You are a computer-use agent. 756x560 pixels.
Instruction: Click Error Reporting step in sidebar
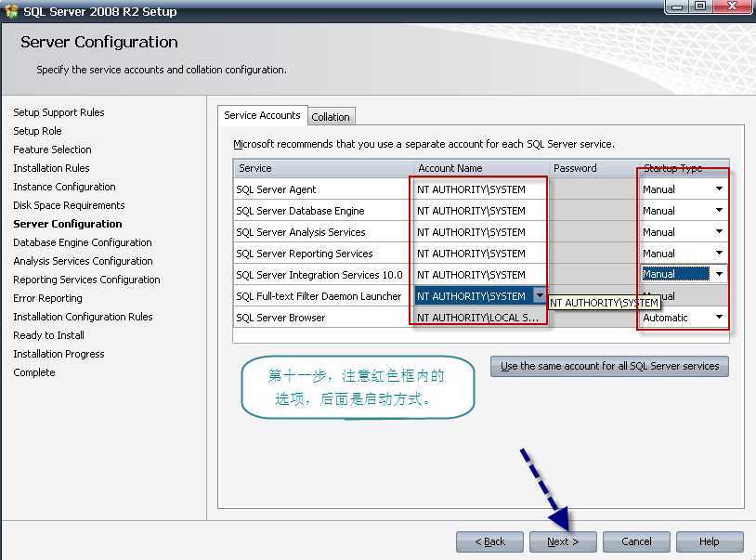47,298
